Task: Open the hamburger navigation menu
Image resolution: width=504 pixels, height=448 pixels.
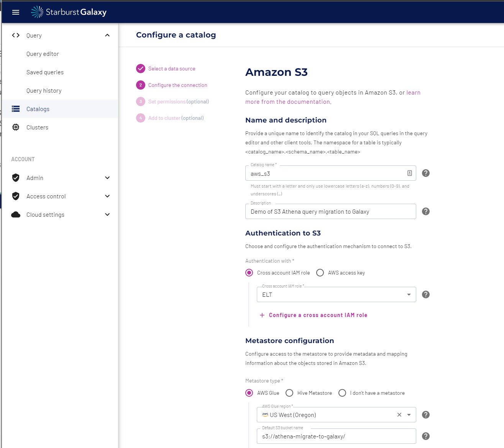Action: point(16,12)
